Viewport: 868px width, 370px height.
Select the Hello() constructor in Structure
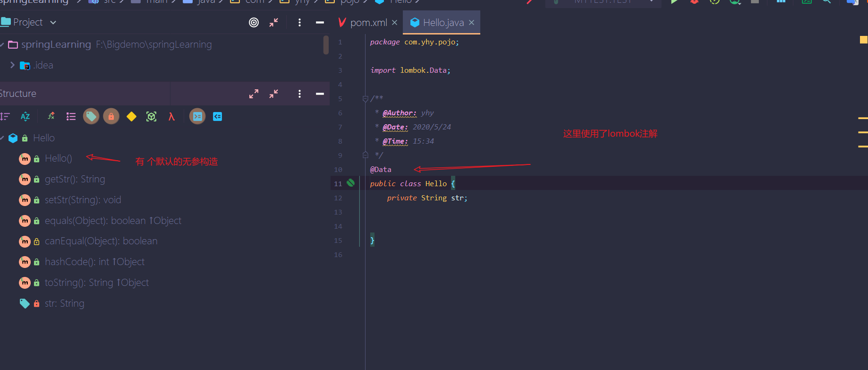tap(59, 158)
